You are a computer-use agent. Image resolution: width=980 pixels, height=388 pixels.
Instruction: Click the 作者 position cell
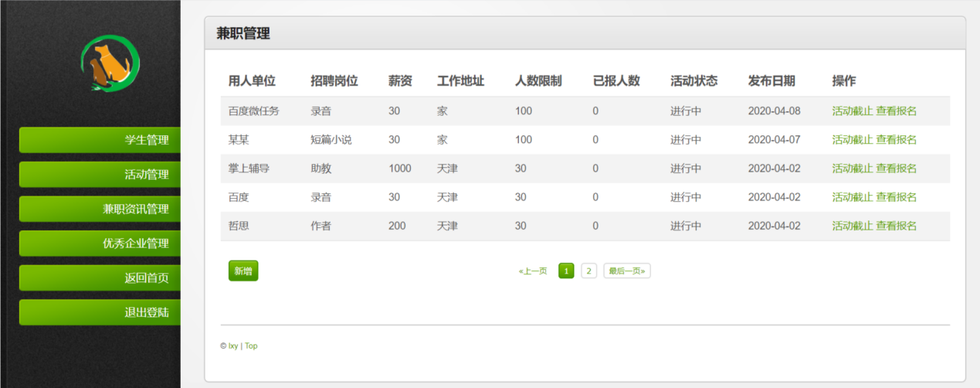[x=320, y=226]
